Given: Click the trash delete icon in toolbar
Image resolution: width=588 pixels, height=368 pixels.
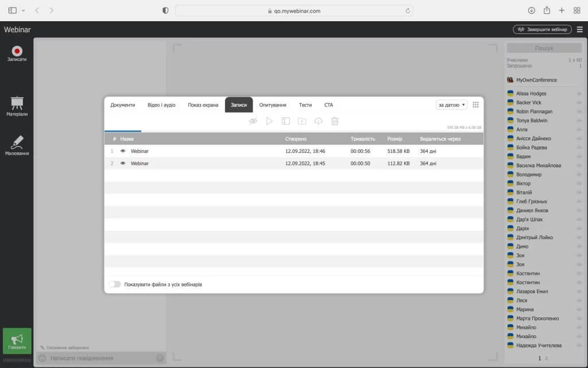Looking at the screenshot, I should [335, 121].
